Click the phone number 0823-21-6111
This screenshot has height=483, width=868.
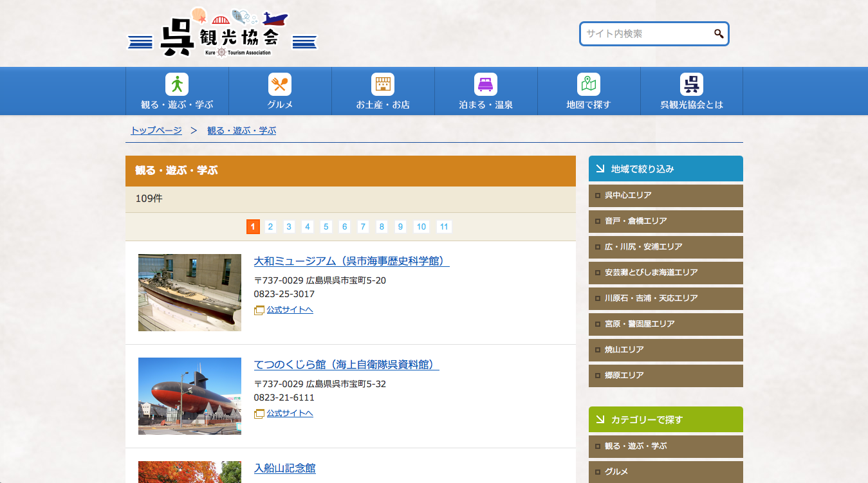[284, 397]
